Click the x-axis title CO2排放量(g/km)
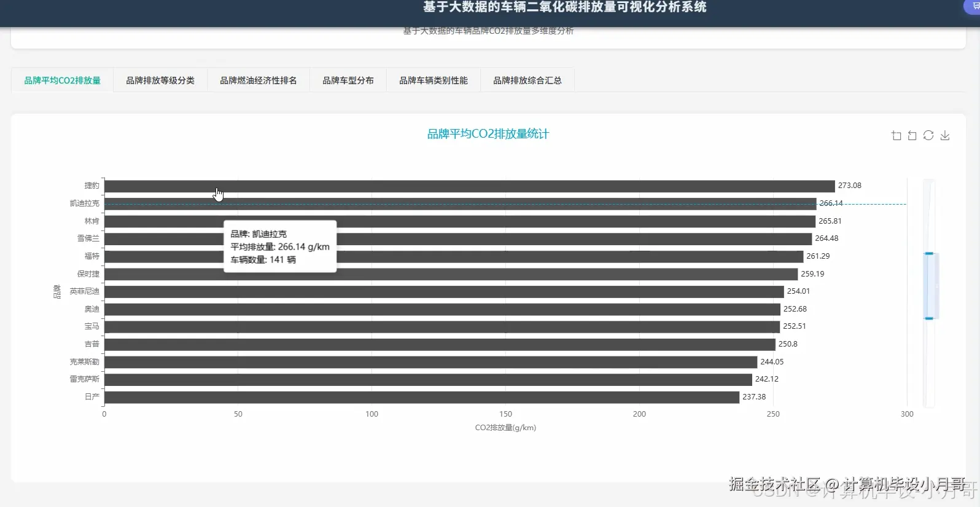980x507 pixels. [505, 428]
